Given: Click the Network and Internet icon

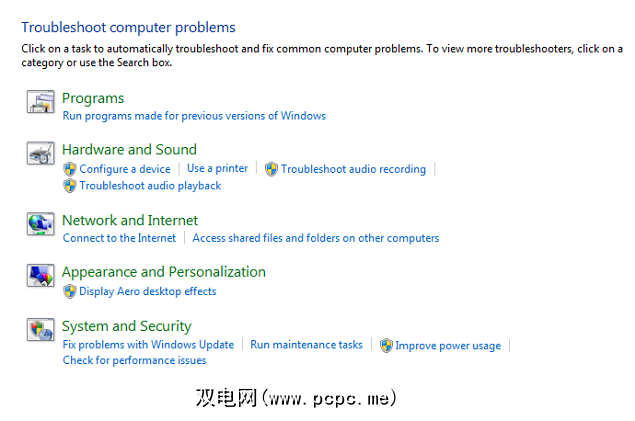Looking at the screenshot, I should [x=40, y=224].
